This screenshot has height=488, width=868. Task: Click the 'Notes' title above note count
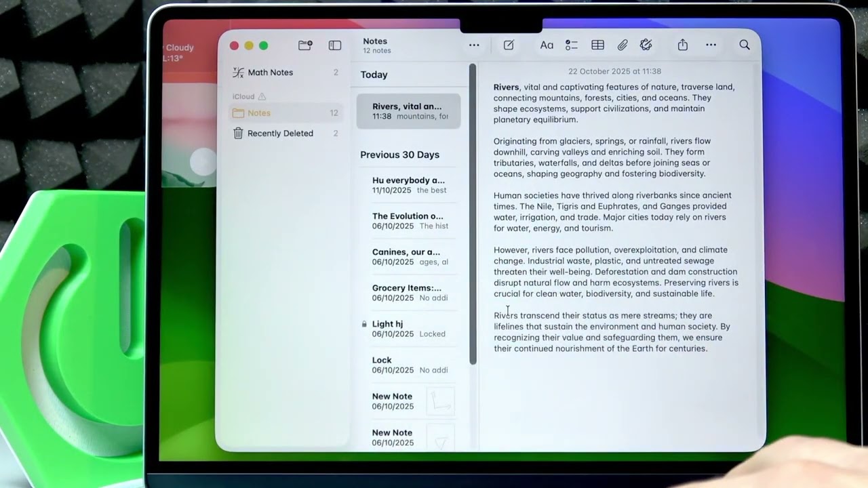point(375,41)
